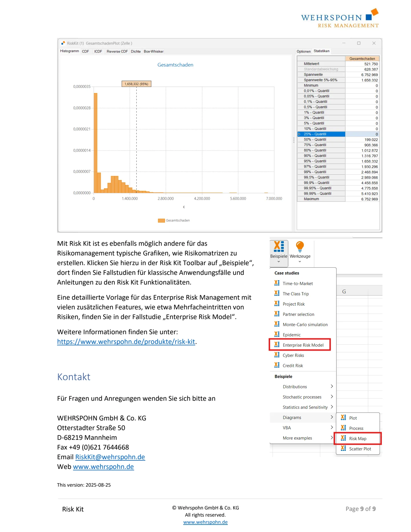The height and width of the screenshot is (532, 411).
Task: Expand the Diagrams submenu arrow
Action: pos(332,417)
